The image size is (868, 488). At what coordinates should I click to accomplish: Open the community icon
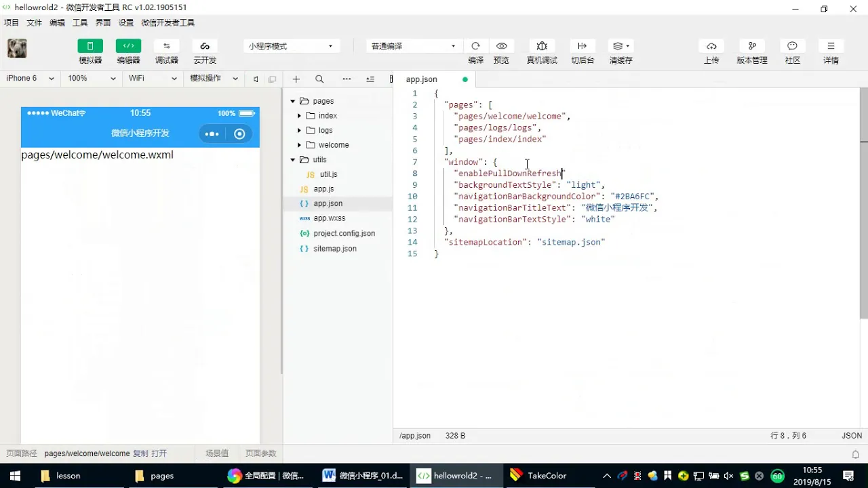point(792,46)
